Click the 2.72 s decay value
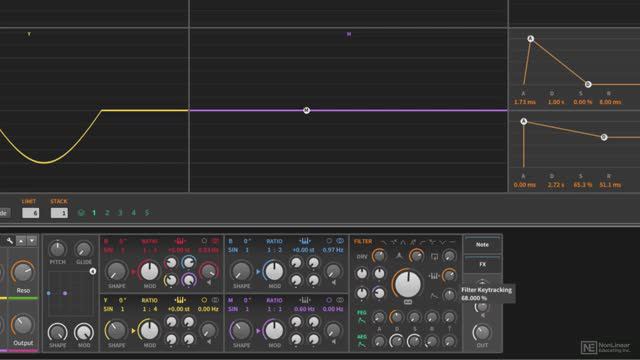This screenshot has width=640, height=360. (556, 184)
